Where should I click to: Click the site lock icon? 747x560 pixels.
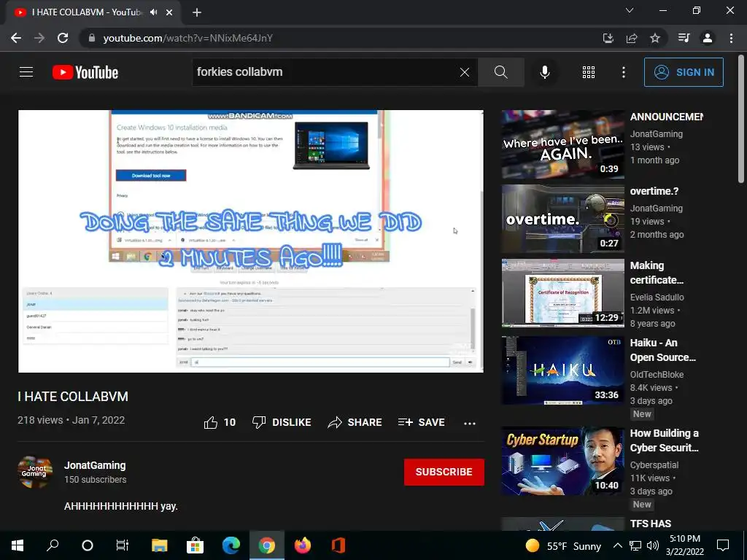92,38
